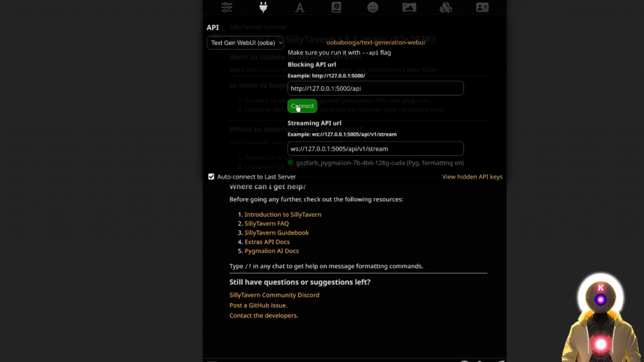Click the 'Make sure you run it with --api flag' text
The image size is (644, 362).
tap(339, 53)
